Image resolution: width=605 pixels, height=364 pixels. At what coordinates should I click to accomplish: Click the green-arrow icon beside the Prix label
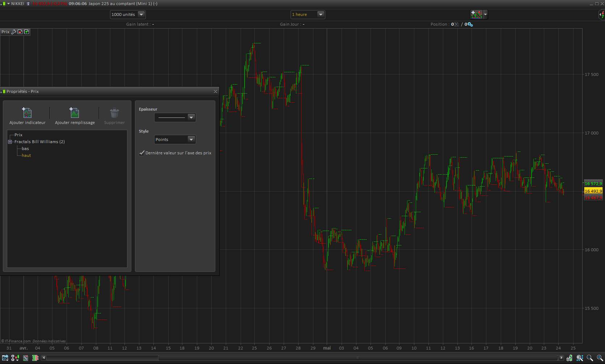tap(26, 32)
